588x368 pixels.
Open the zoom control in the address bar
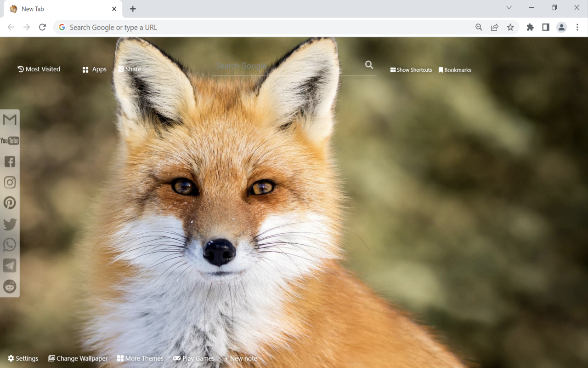coord(479,27)
